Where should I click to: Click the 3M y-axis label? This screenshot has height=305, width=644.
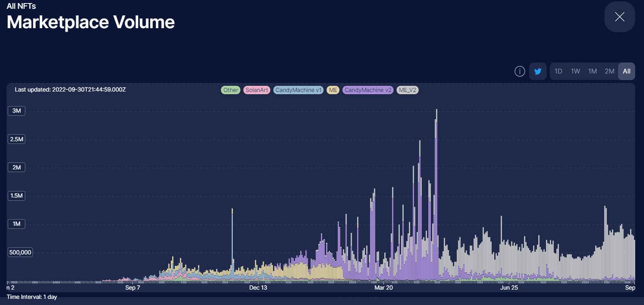17,111
